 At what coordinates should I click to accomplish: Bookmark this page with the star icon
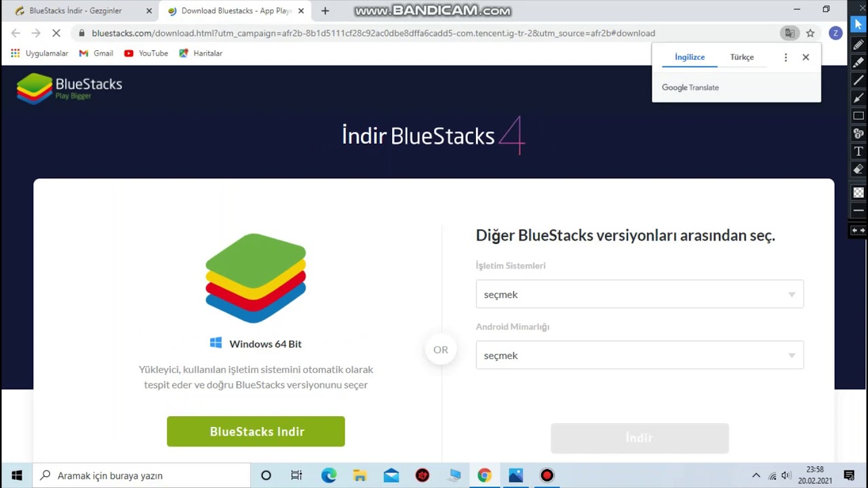click(x=810, y=33)
